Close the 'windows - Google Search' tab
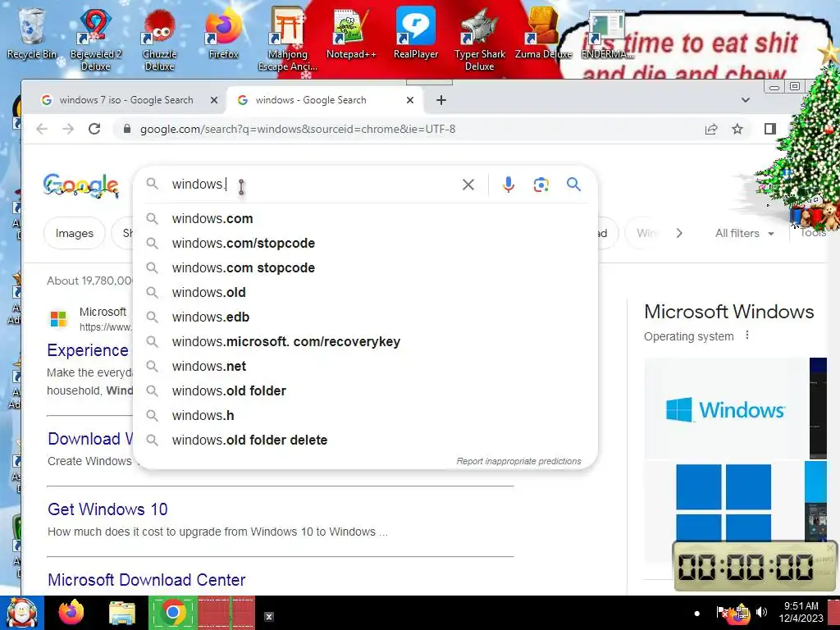Screen dimensions: 840x630 (410, 100)
